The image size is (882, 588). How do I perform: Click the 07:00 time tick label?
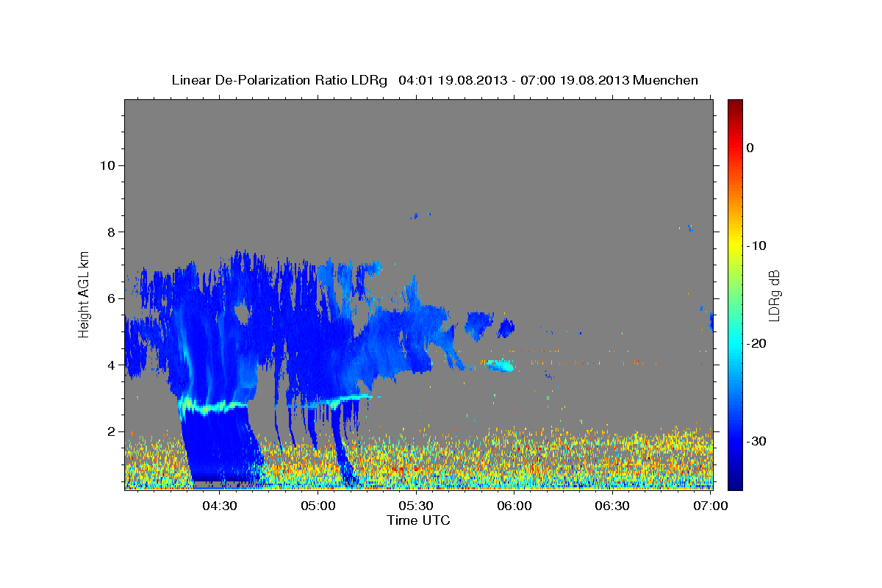coord(711,506)
